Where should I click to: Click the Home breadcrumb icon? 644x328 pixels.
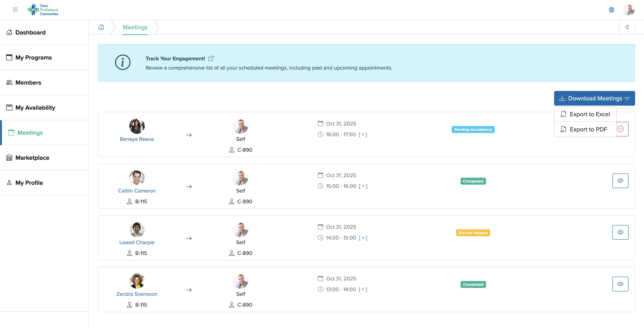101,27
